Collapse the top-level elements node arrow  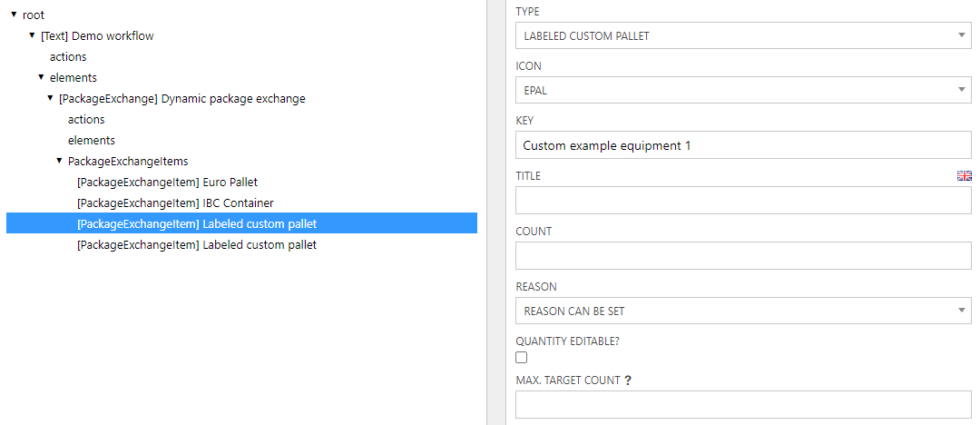click(41, 77)
